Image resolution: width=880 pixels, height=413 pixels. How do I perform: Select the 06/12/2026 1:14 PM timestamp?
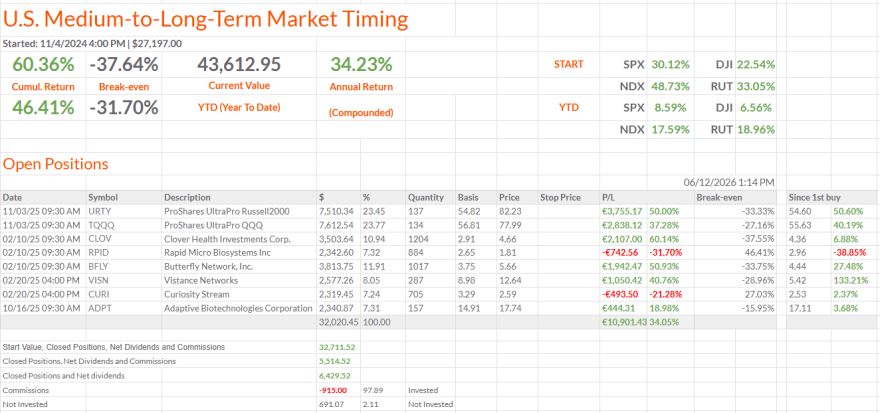(x=729, y=182)
